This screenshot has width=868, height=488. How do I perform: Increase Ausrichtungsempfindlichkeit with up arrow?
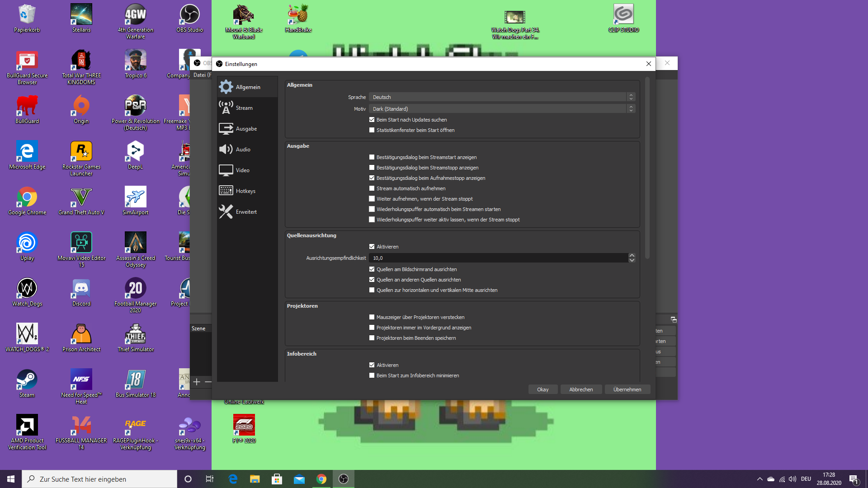coord(632,255)
